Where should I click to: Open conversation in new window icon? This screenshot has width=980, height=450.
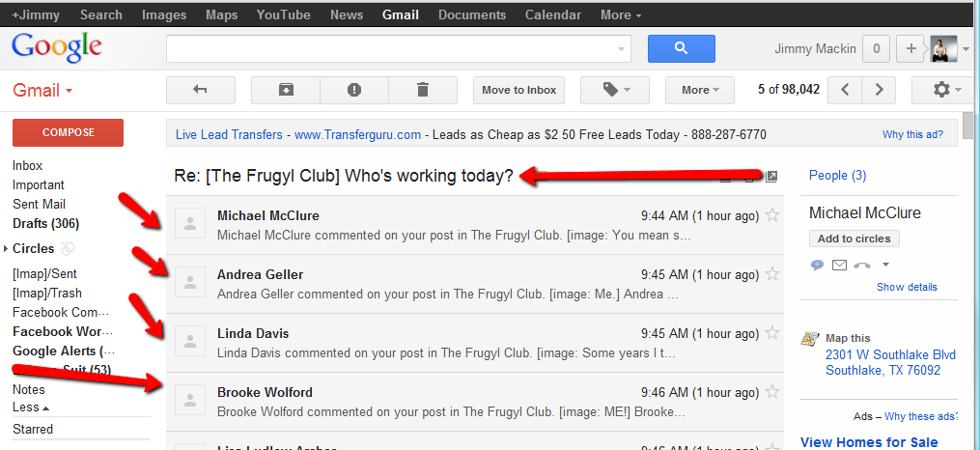click(770, 177)
